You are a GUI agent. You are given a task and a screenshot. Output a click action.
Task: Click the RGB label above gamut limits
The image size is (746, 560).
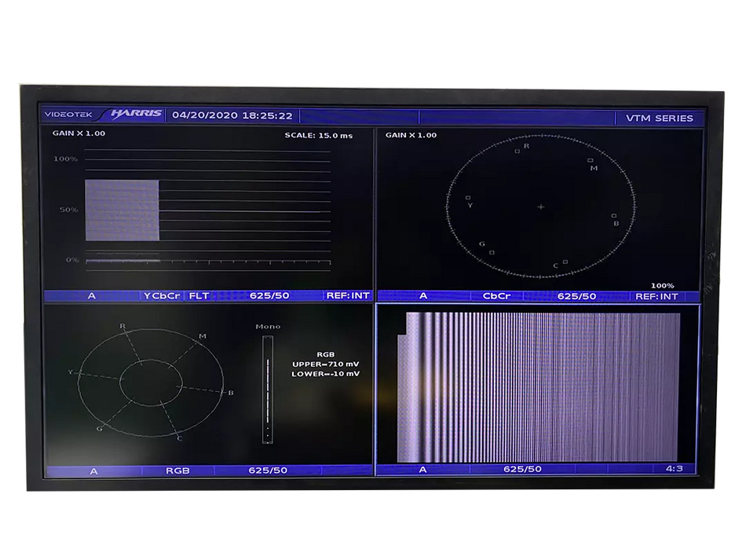click(x=325, y=354)
